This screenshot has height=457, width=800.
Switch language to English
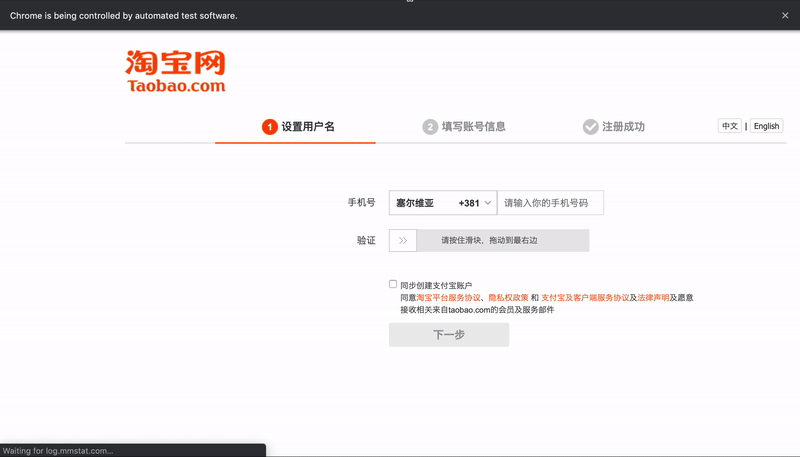coord(766,126)
